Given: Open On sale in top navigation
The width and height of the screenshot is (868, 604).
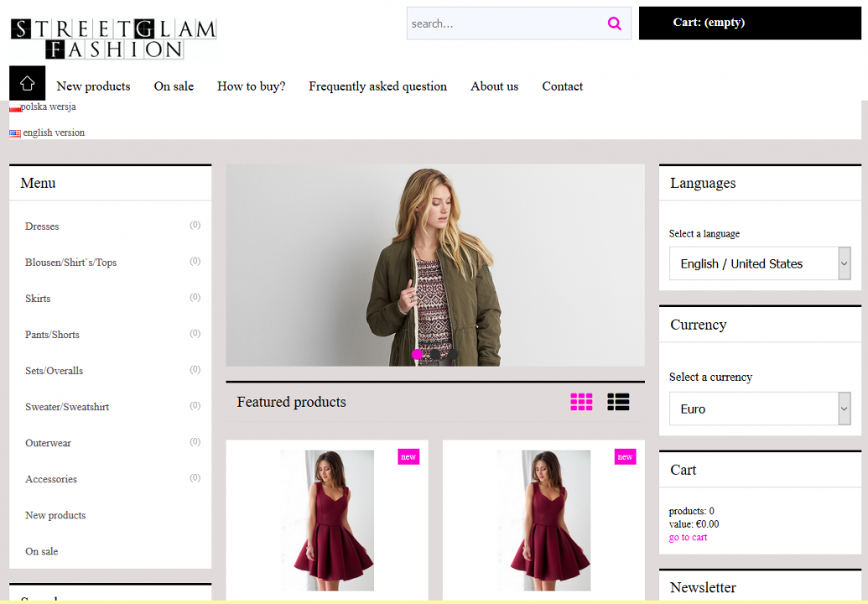Looking at the screenshot, I should pyautogui.click(x=174, y=86).
